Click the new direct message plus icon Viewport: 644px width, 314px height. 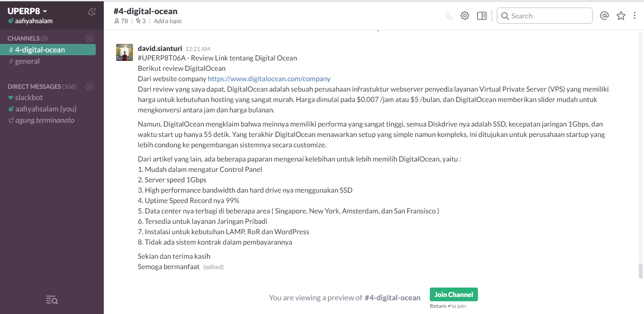point(89,86)
